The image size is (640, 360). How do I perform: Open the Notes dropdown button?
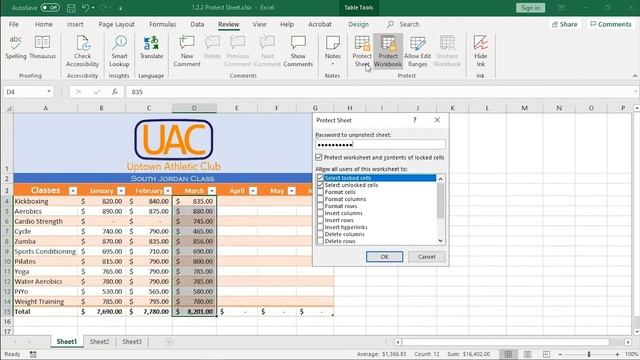pyautogui.click(x=333, y=51)
